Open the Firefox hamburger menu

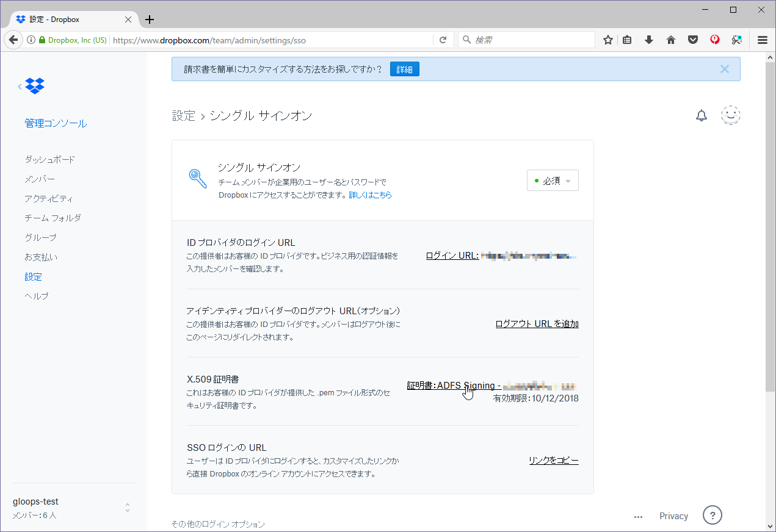[763, 40]
